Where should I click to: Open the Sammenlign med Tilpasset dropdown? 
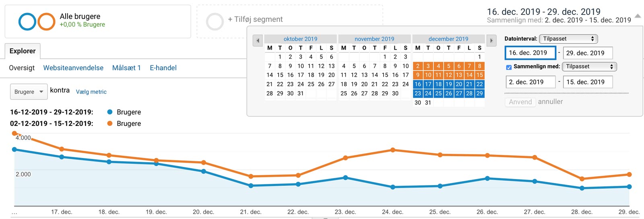point(589,67)
